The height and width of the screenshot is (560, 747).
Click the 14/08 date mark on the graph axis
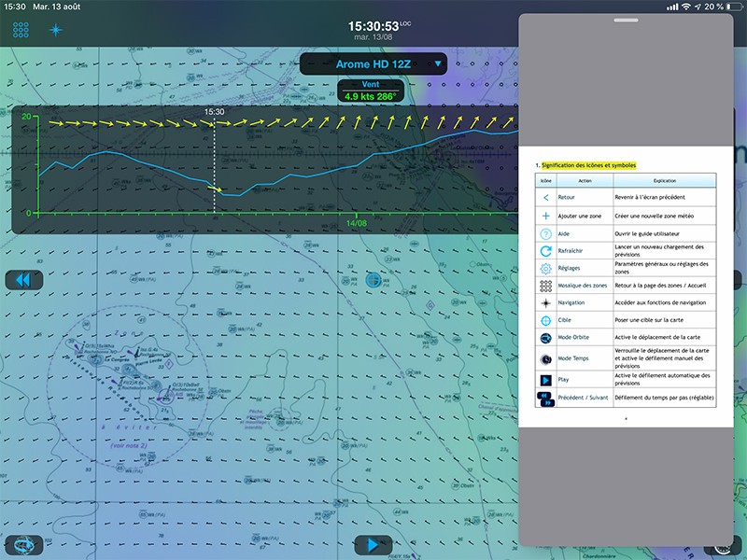pos(358,223)
